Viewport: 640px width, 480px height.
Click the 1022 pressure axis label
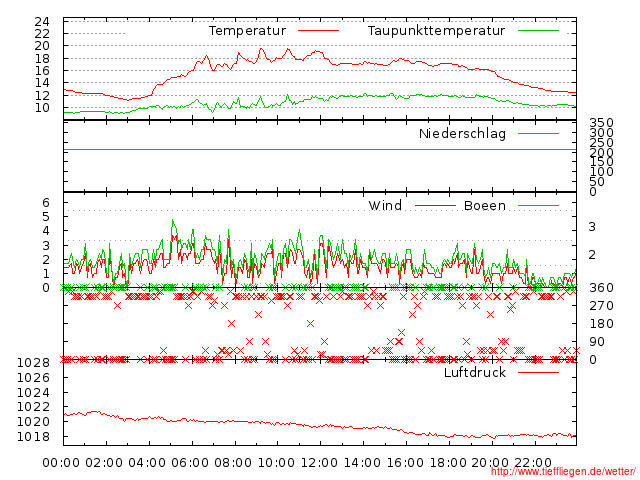click(33, 407)
